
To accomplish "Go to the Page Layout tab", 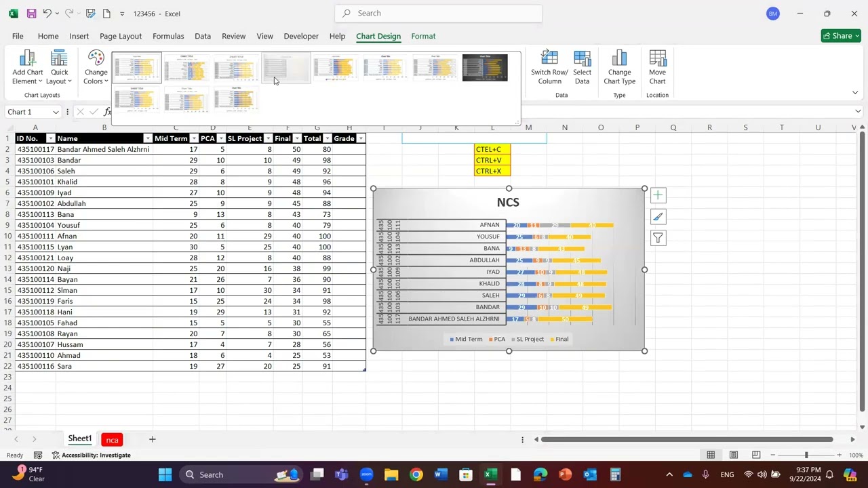I will (x=121, y=36).
